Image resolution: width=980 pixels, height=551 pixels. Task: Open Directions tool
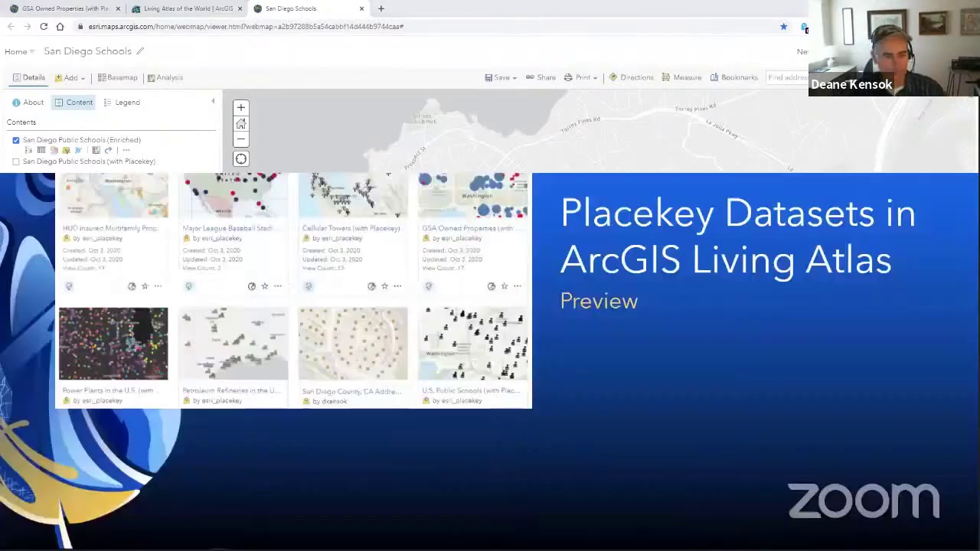pos(631,77)
